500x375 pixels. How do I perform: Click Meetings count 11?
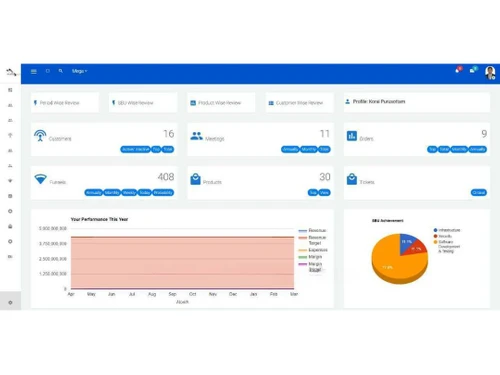(x=325, y=134)
